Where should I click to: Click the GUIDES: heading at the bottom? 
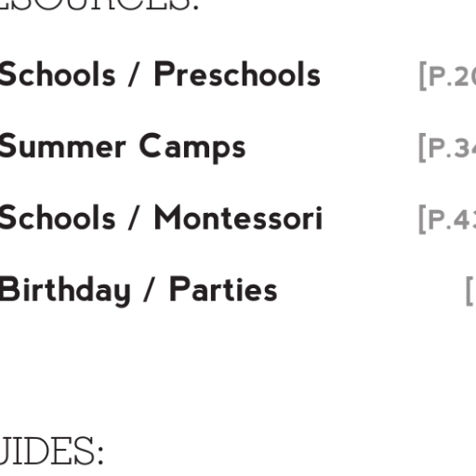(51, 450)
